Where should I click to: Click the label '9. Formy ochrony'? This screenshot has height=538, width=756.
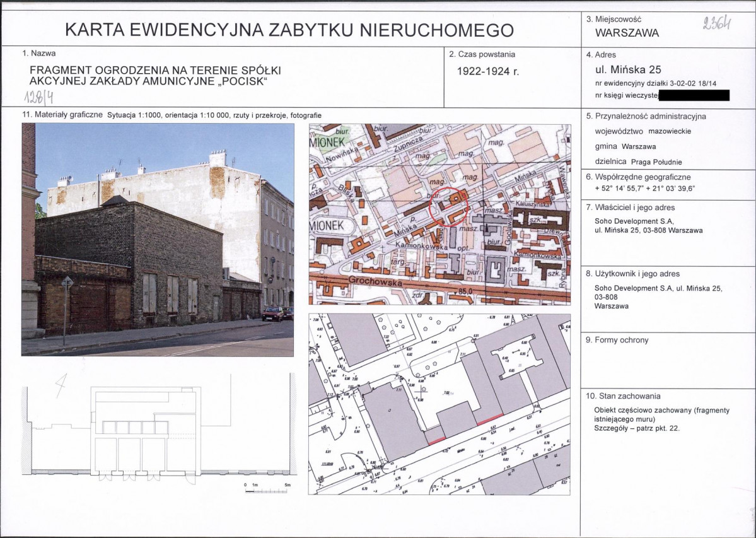pyautogui.click(x=617, y=340)
